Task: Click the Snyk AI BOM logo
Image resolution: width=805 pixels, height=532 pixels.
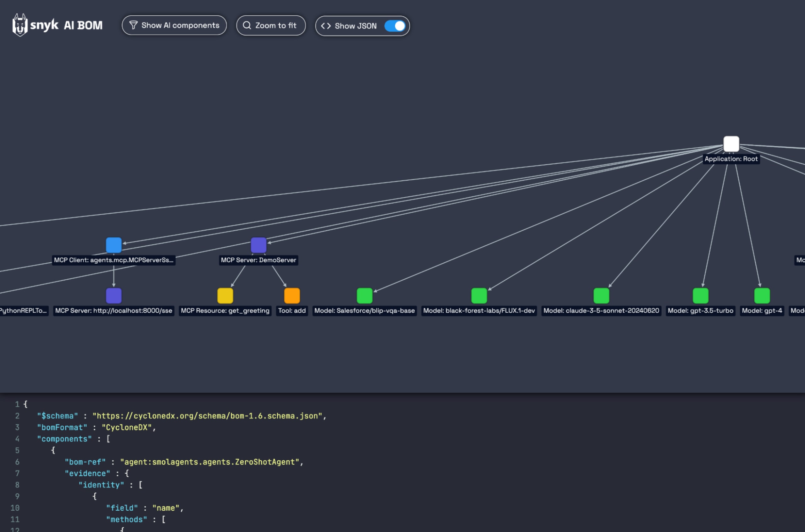Action: click(x=57, y=25)
